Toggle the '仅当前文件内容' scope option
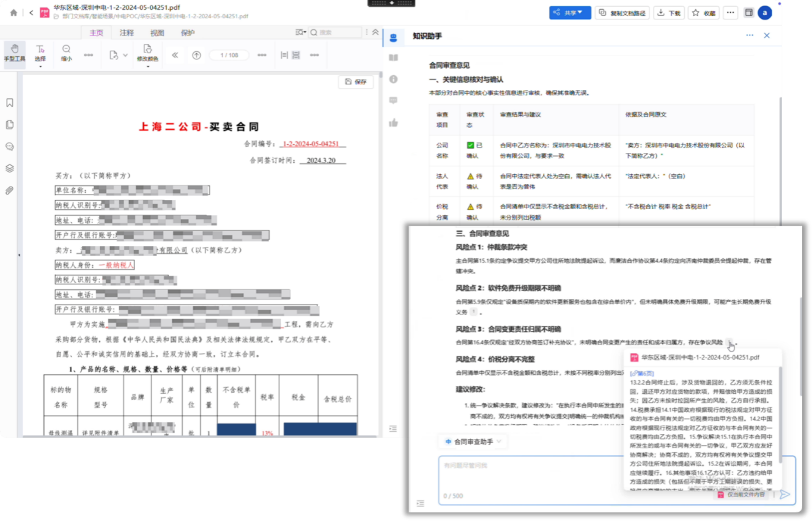The image size is (812, 521). tap(740, 494)
